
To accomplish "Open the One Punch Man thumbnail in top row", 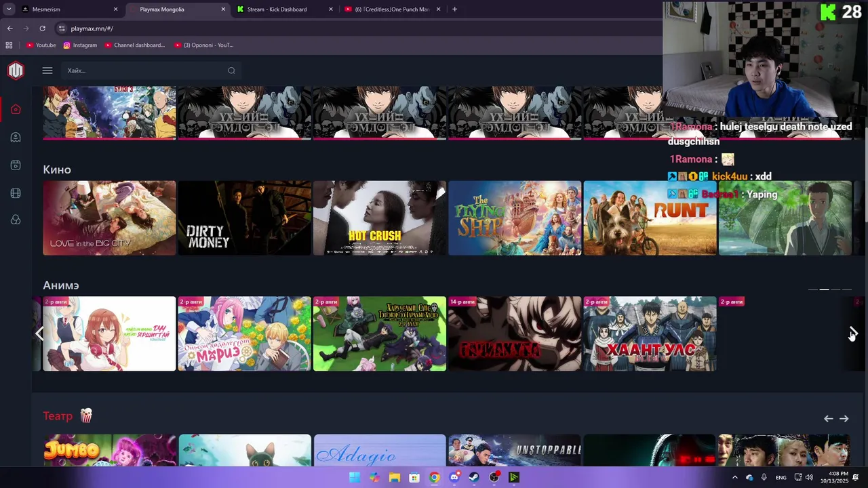I will (x=109, y=113).
